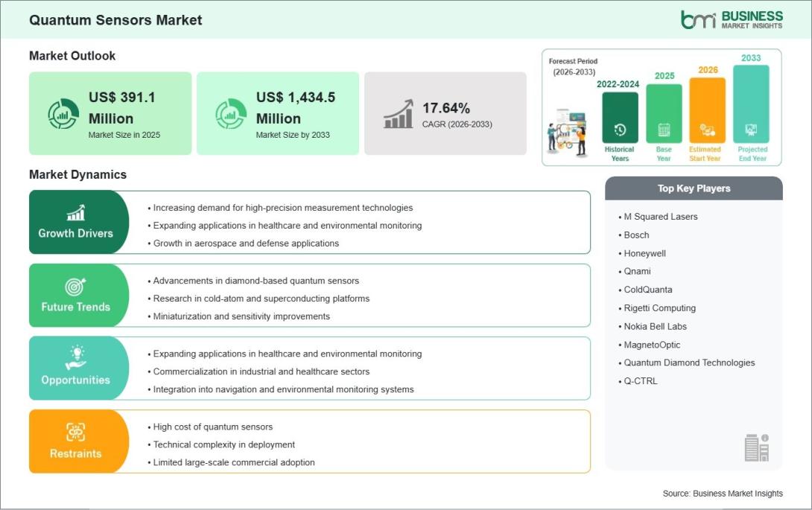812x510 pixels.
Task: Click 'CAGR (2026-2033)' caption
Action: [x=457, y=124]
